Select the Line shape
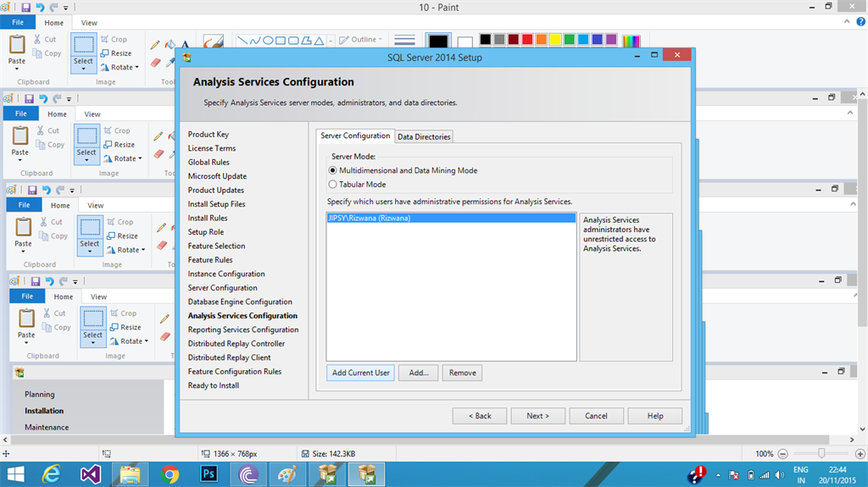868x487 pixels. (x=242, y=41)
